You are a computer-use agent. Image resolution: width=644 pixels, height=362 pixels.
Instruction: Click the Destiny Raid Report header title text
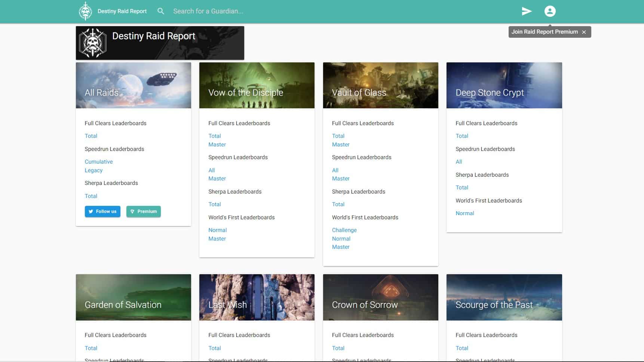pyautogui.click(x=122, y=11)
